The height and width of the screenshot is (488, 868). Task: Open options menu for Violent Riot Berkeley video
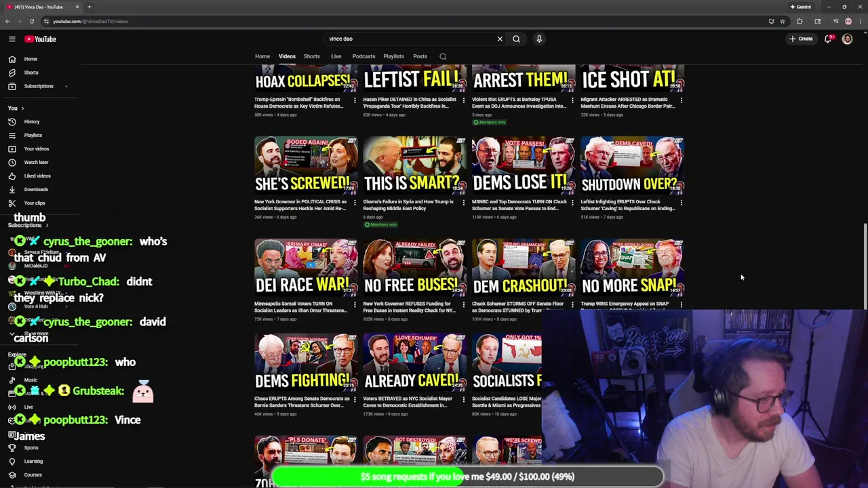coord(572,100)
